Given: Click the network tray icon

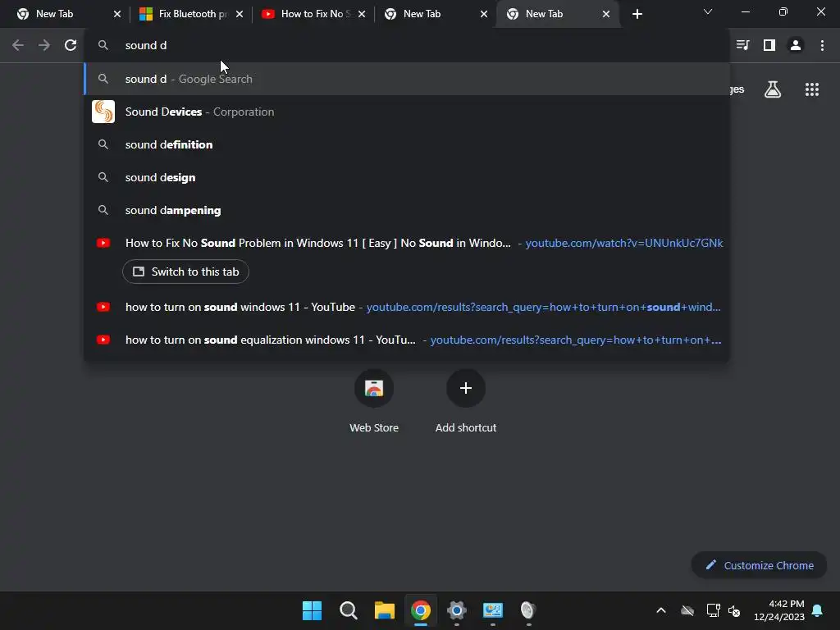Looking at the screenshot, I should [713, 610].
